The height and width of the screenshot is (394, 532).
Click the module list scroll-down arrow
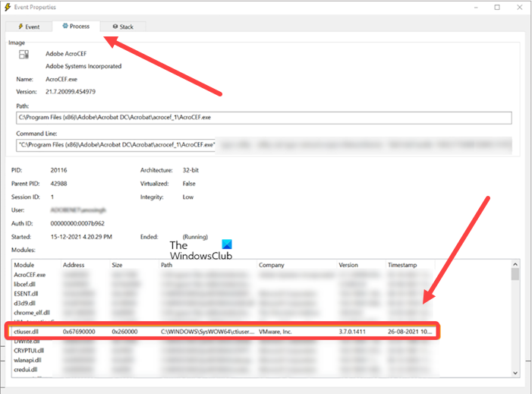tap(515, 373)
